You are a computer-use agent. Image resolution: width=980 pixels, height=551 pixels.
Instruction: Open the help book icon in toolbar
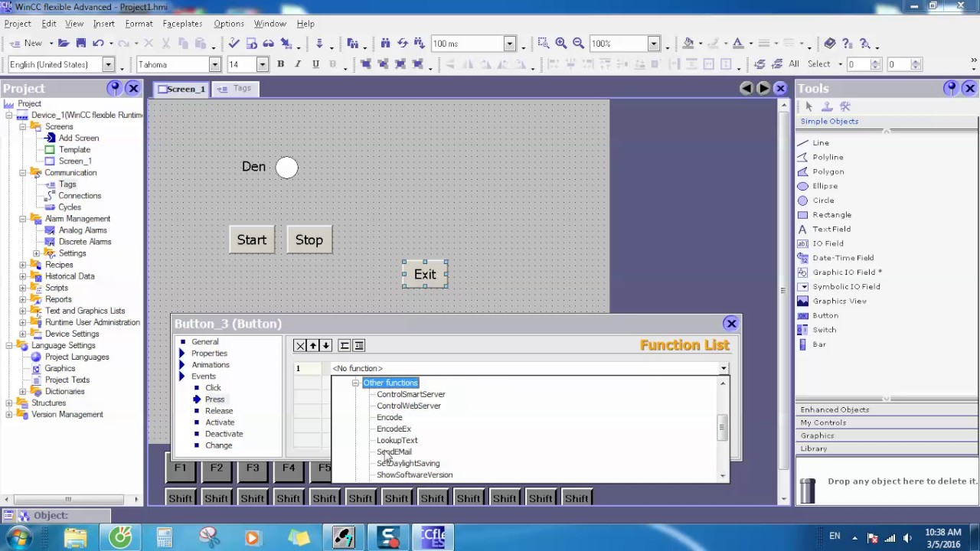pyautogui.click(x=830, y=44)
